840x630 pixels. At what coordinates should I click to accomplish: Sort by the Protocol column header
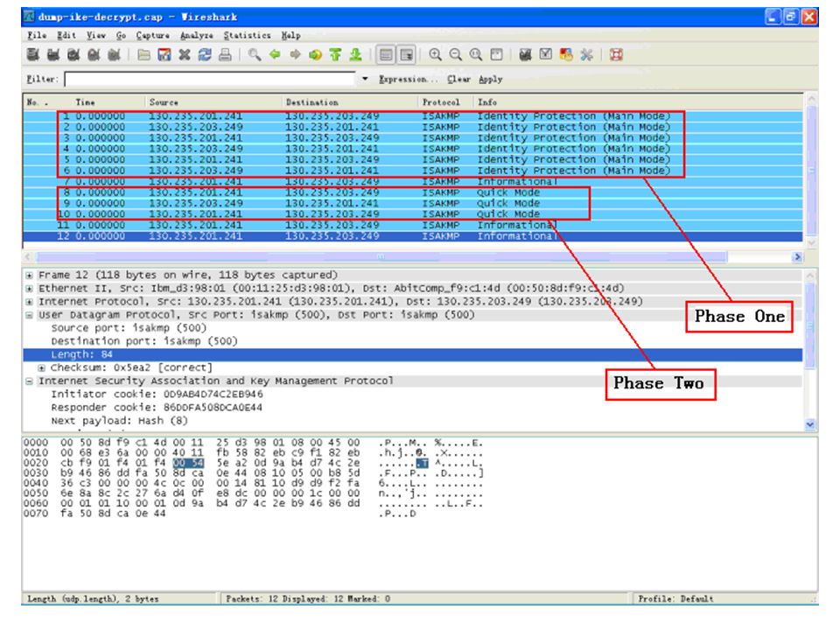[445, 102]
